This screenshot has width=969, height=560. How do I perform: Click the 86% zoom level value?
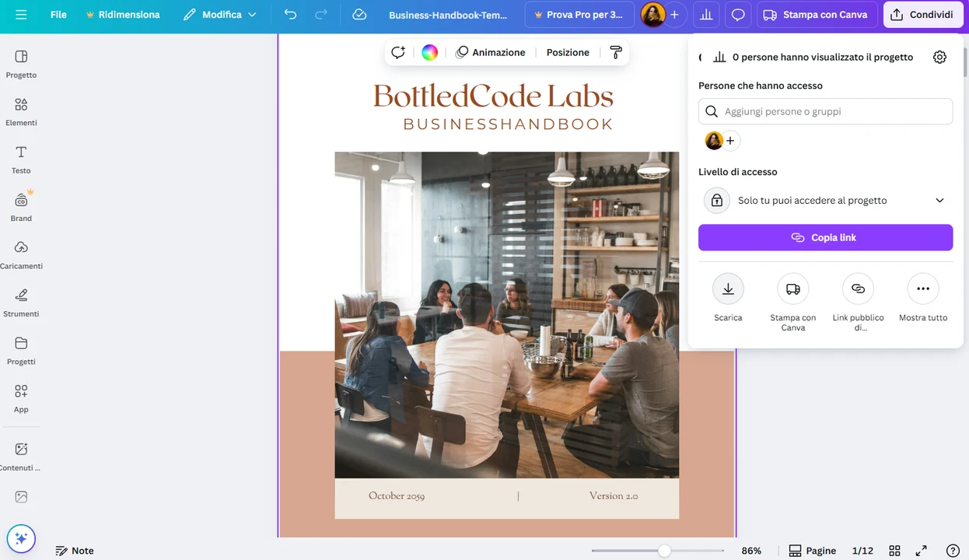pos(751,551)
